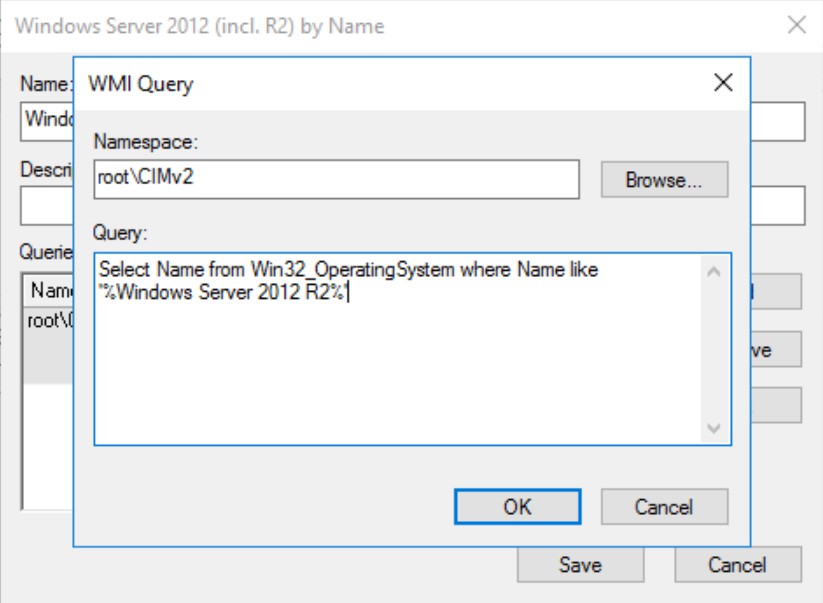Click inside the Query text area
Viewport: 823px width, 603px height.
click(x=399, y=349)
